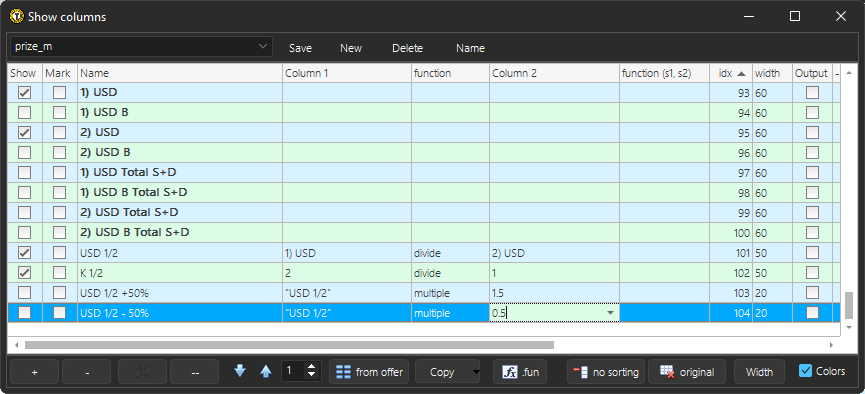The image size is (865, 394).
Task: Increment the step value spinner
Action: tap(312, 366)
